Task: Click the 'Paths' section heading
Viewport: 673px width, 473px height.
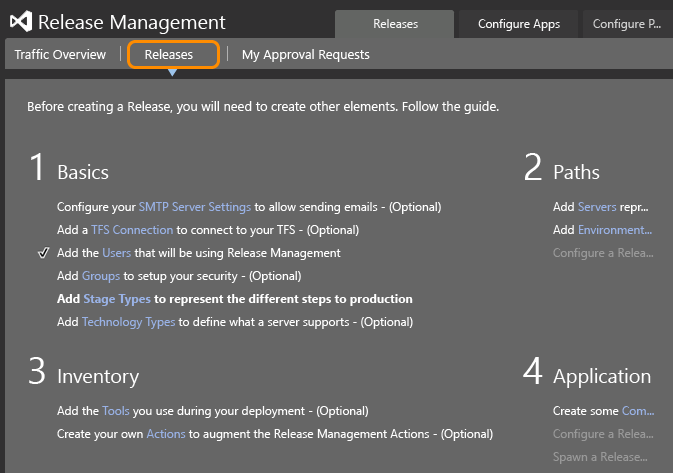Action: point(576,172)
